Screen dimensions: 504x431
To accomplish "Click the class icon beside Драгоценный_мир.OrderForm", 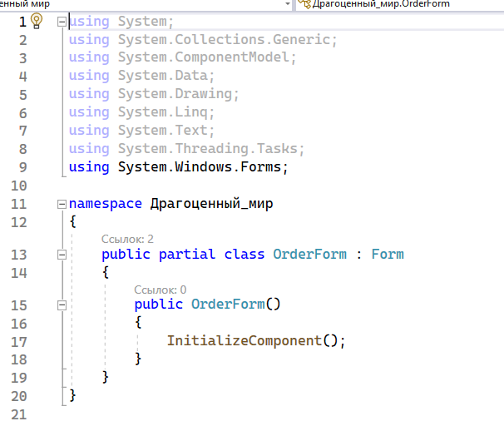I will pos(304,4).
